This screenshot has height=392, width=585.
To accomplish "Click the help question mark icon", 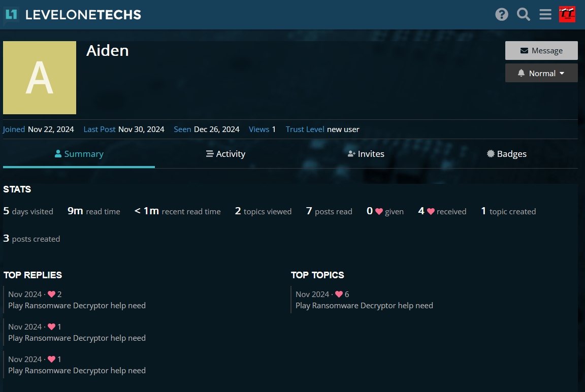I will coord(502,14).
